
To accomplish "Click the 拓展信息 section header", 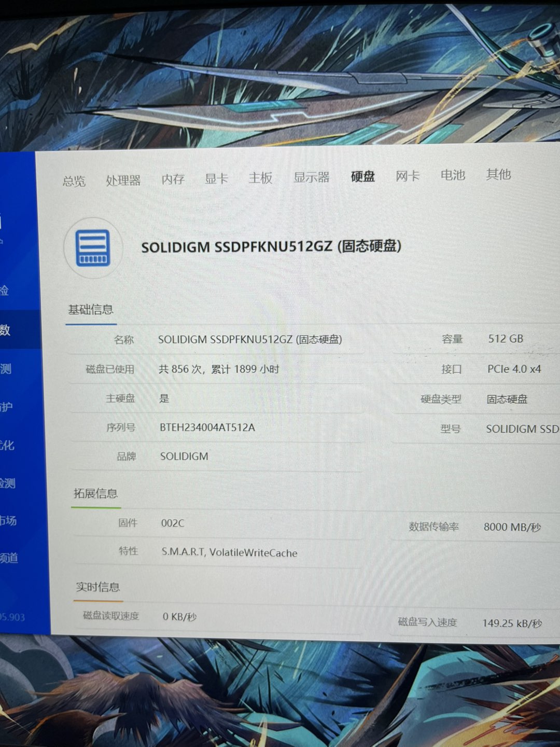I will coord(95,493).
